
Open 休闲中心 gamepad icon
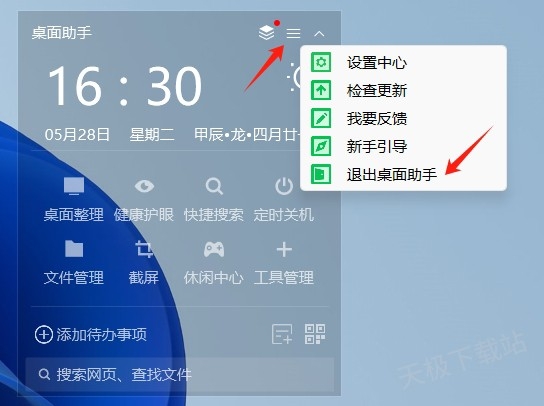click(x=214, y=249)
